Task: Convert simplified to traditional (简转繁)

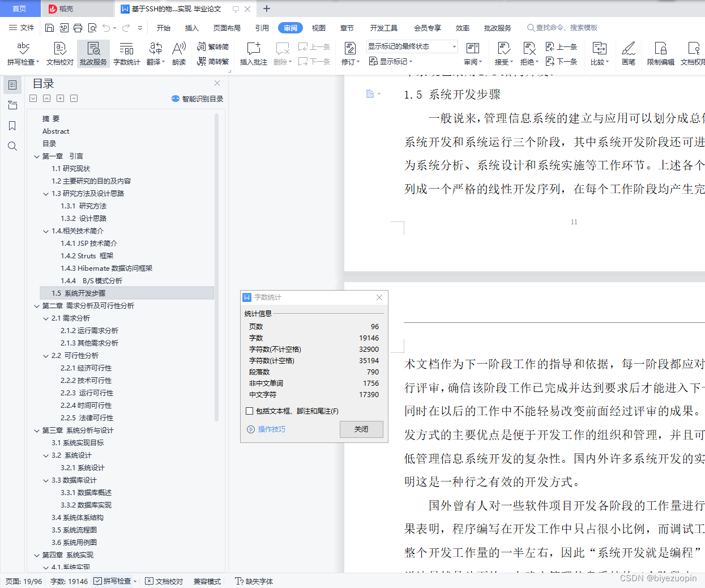Action: 213,61
